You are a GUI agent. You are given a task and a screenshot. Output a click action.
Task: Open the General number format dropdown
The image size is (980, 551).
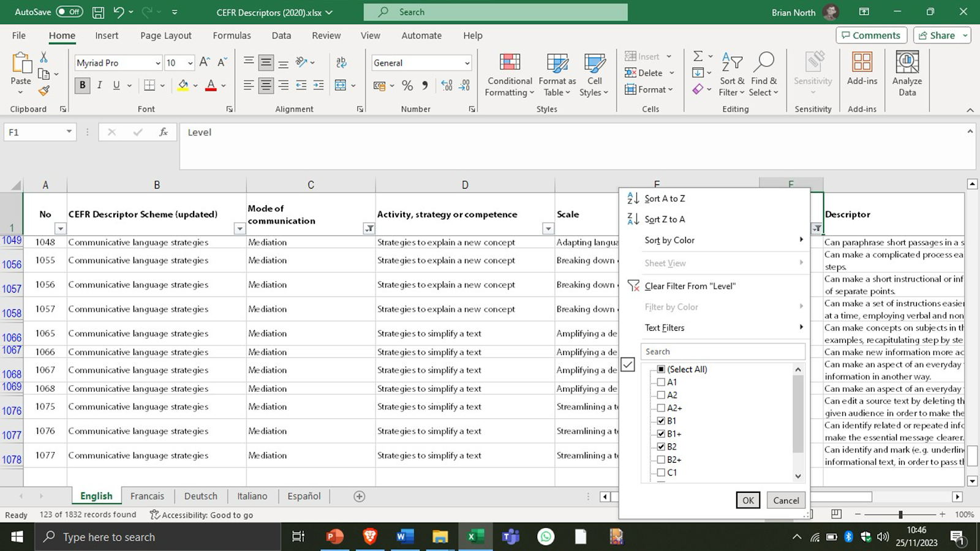click(x=467, y=63)
